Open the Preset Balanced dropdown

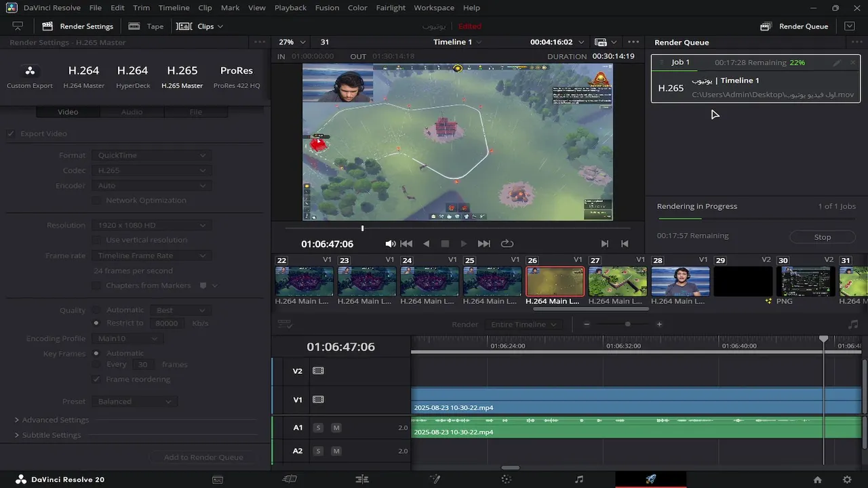coord(134,401)
